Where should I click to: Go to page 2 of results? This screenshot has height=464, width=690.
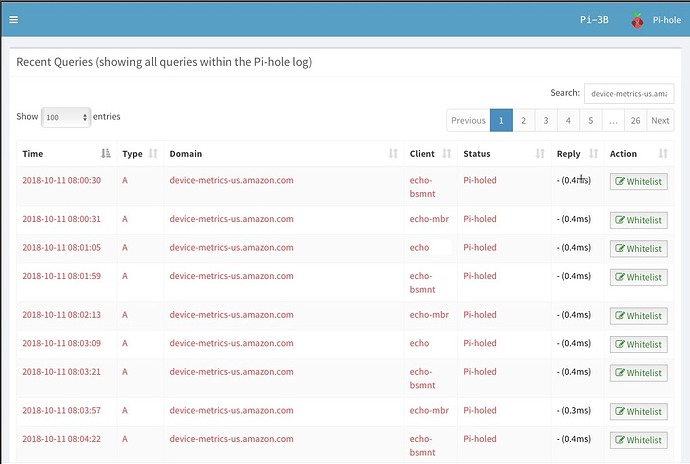pos(523,121)
